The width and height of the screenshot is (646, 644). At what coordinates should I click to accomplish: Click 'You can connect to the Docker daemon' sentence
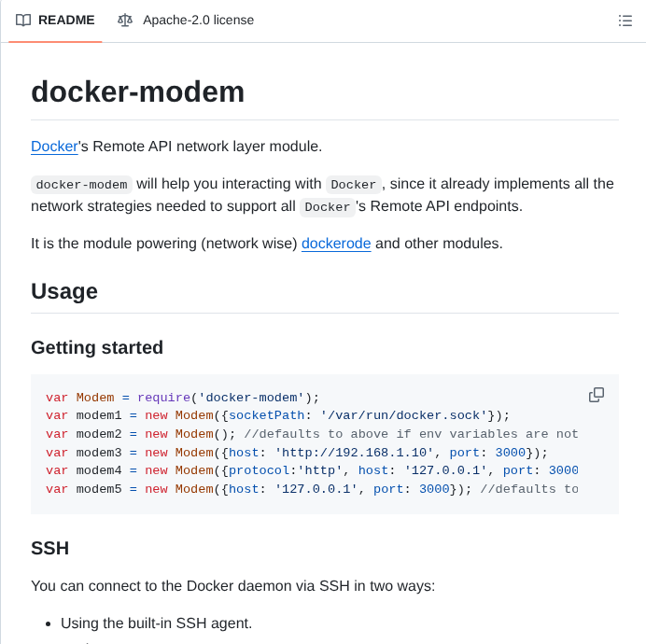[x=232, y=585]
